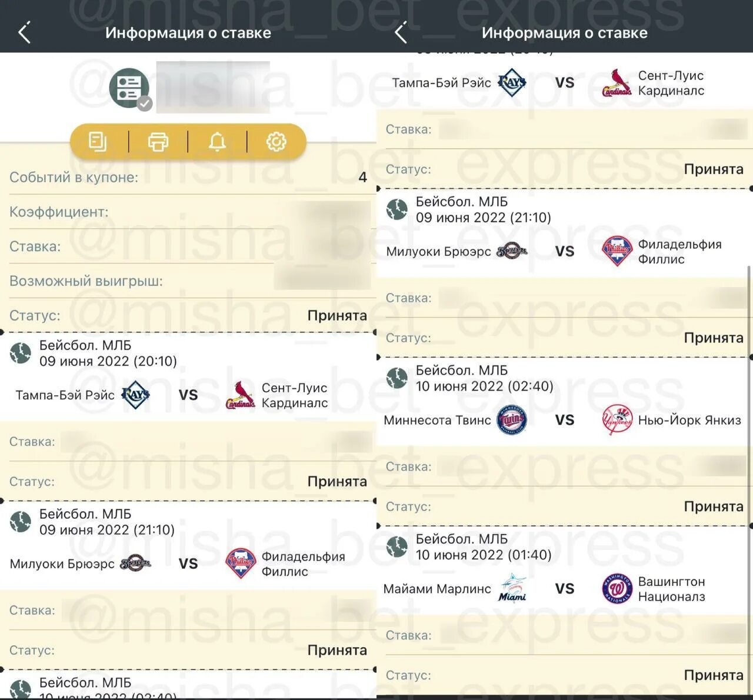Tap Milwaukee Brewers logo in right screenshot
Viewport: 753px width, 700px height.
512,251
